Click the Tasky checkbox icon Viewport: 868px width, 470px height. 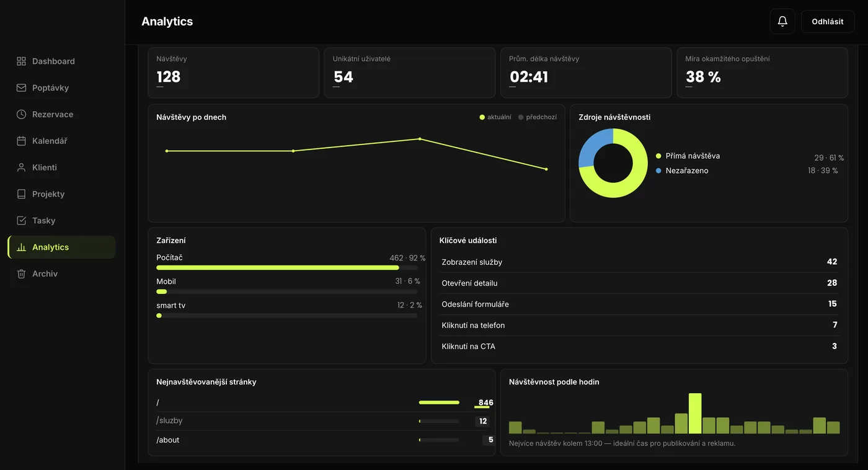pyautogui.click(x=21, y=221)
